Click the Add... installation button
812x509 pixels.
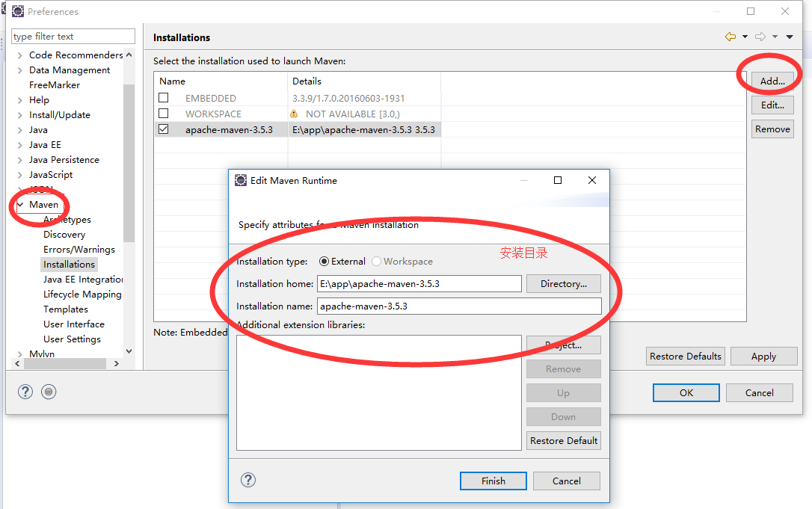pyautogui.click(x=772, y=81)
